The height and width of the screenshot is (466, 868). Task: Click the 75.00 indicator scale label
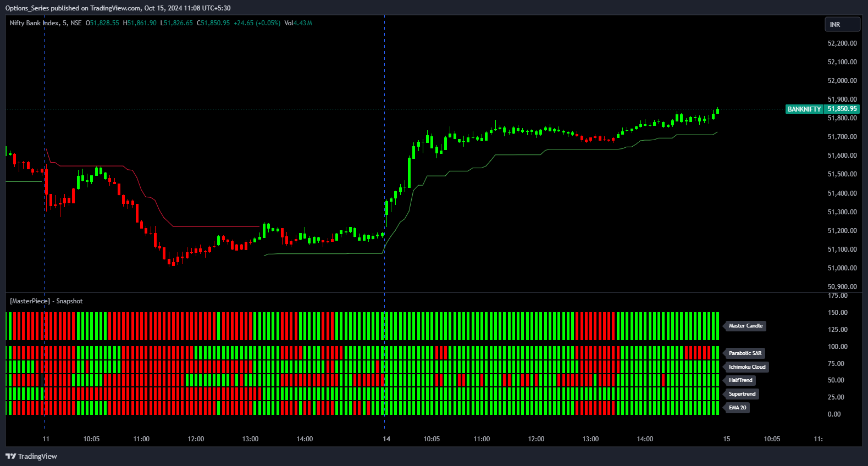(x=836, y=364)
